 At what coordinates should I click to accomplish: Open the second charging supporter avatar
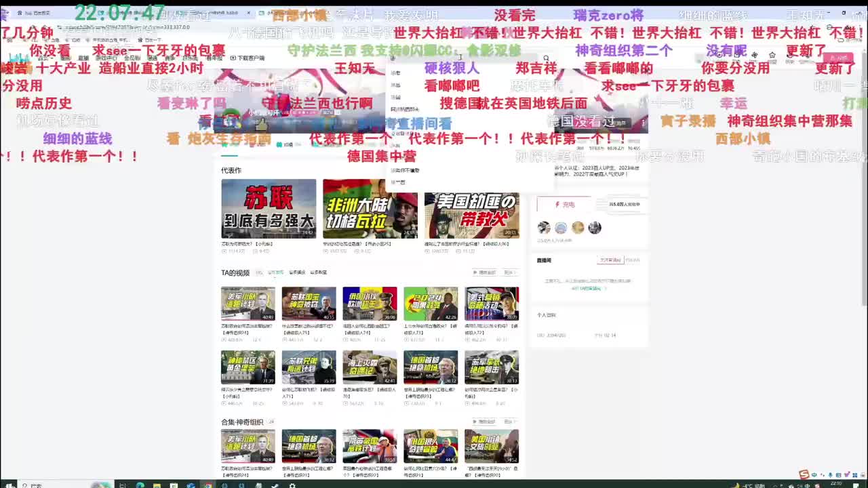click(x=561, y=228)
